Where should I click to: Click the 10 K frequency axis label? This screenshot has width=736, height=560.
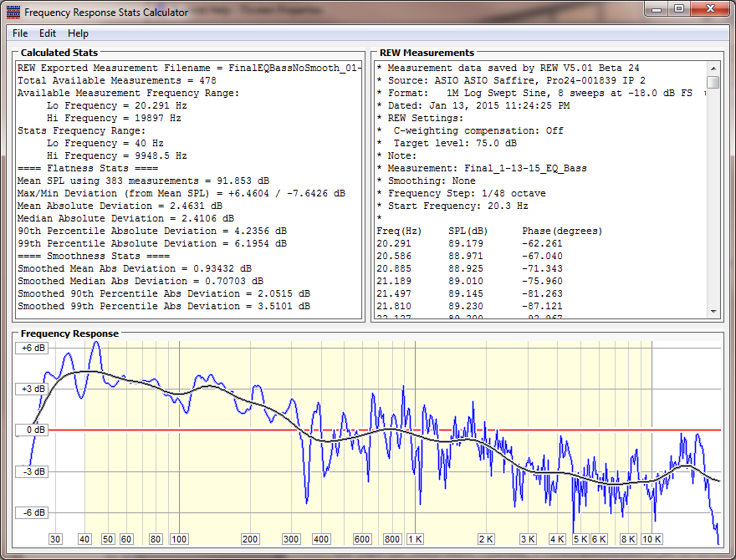tap(652, 539)
